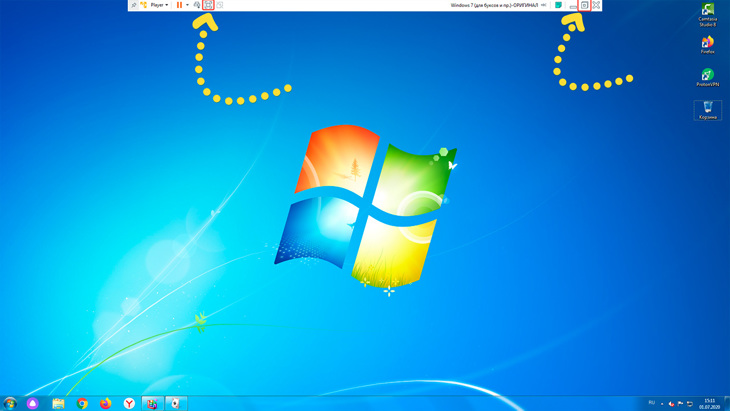Click the VMware logo icon next to Player

click(x=144, y=5)
